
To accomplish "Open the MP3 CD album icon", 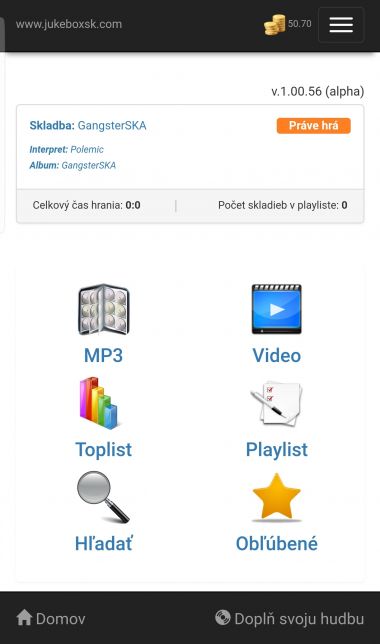I will [x=104, y=309].
